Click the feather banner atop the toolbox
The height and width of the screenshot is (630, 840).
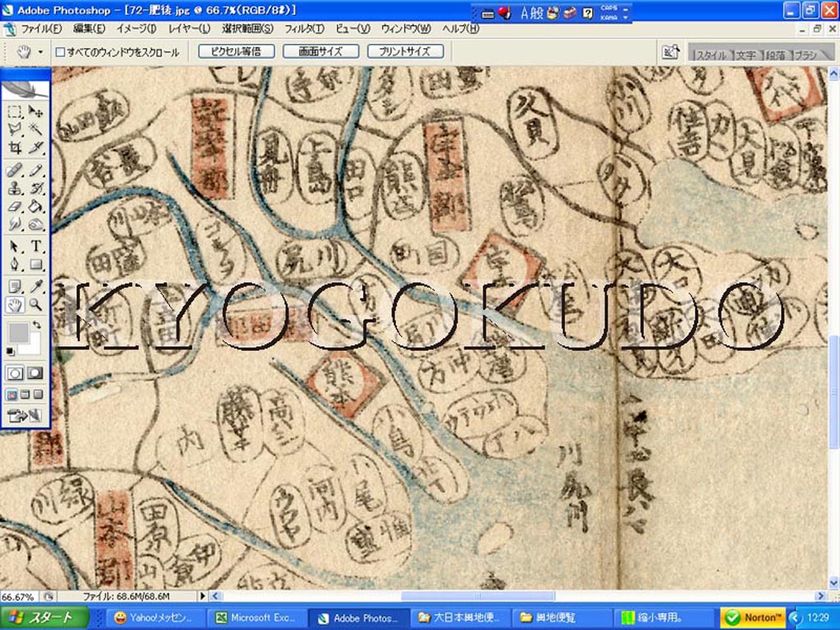pyautogui.click(x=25, y=89)
